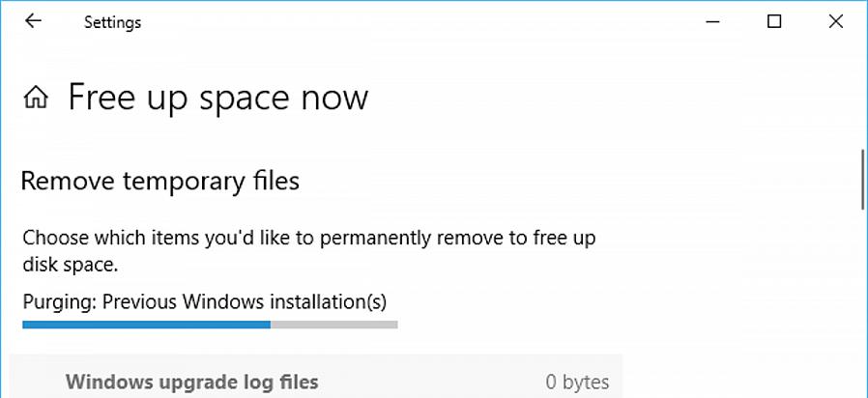
Task: Open Settings home via the house icon
Action: point(36,98)
